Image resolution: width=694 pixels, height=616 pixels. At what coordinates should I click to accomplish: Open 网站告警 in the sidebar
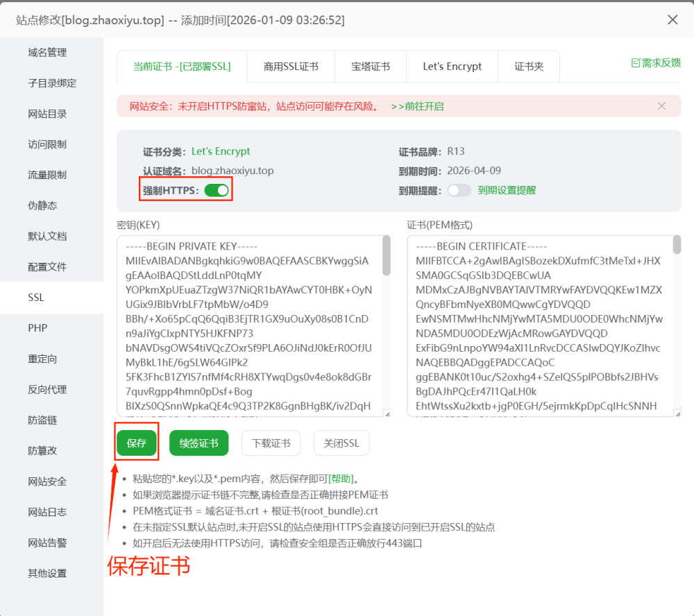click(47, 542)
